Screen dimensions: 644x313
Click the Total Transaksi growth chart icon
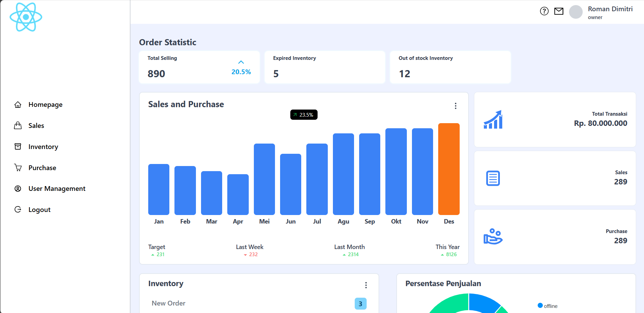pyautogui.click(x=493, y=119)
